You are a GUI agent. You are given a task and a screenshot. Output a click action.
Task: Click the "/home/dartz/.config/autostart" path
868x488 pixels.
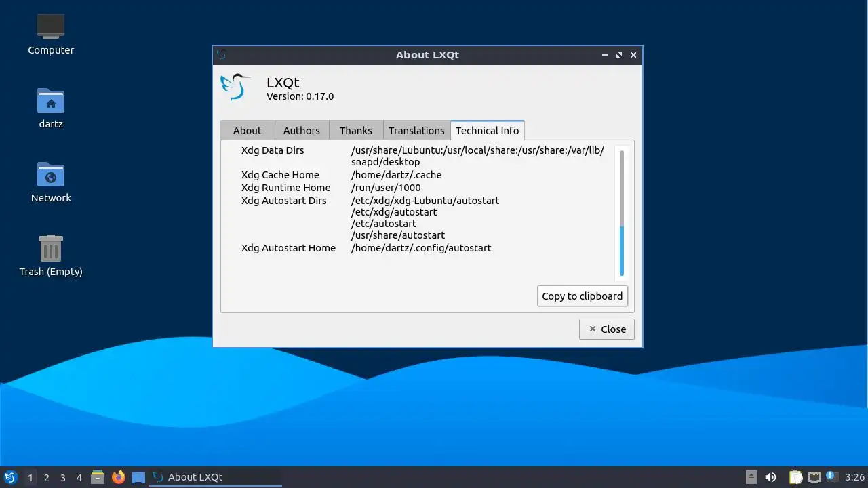[x=421, y=248]
